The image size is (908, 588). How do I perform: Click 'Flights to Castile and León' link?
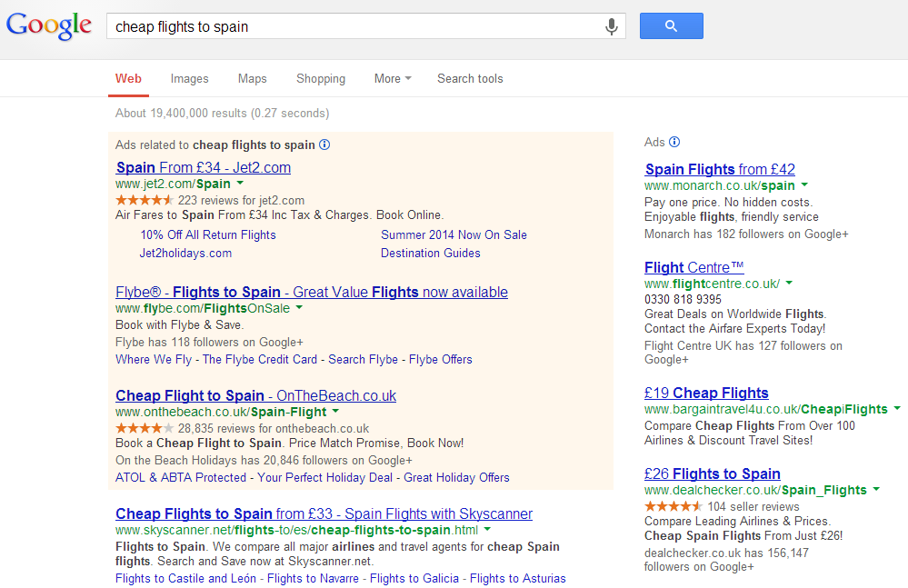pos(186,578)
